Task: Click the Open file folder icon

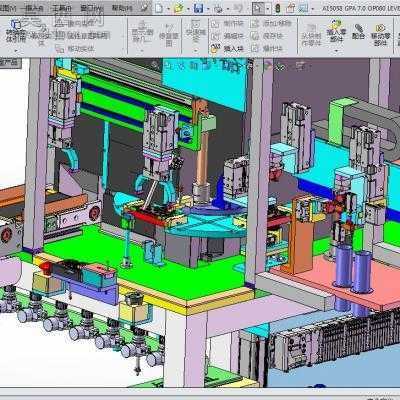Action: (x=179, y=8)
